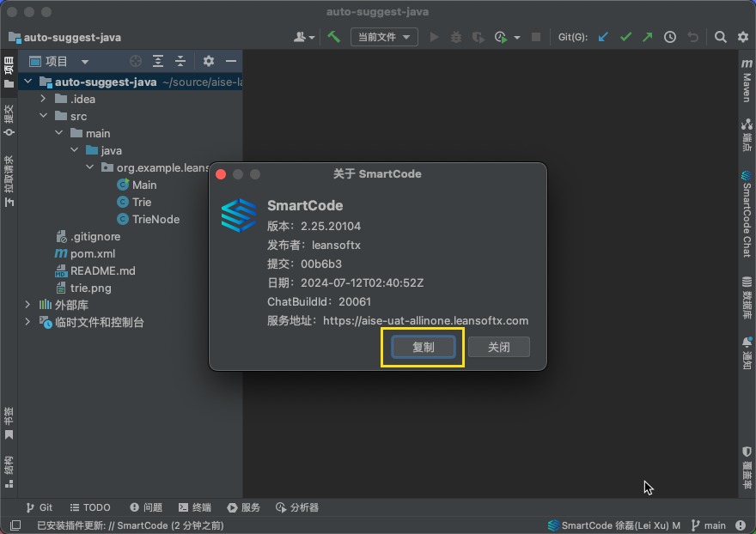The width and height of the screenshot is (756, 534).
Task: Collapse the src folder
Action: click(44, 116)
